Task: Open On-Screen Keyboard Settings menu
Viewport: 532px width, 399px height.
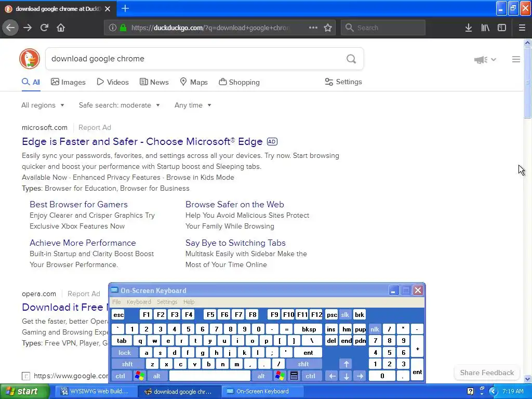Action: [167, 302]
